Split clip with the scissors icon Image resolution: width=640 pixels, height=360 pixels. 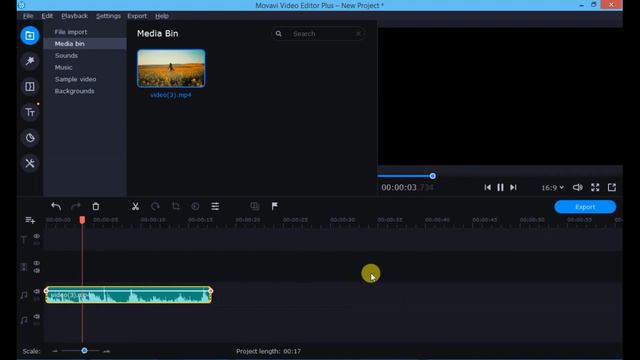pyautogui.click(x=135, y=207)
